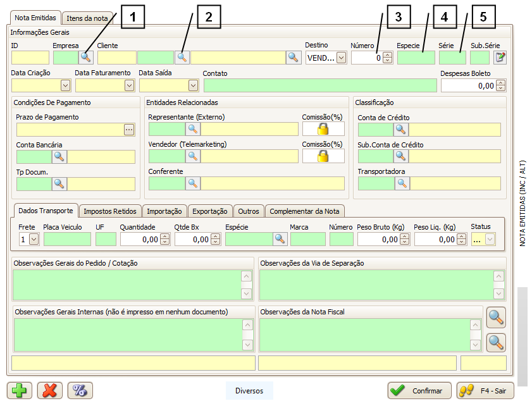
Task: Switch to the Itens da nota tab
Action: point(88,18)
